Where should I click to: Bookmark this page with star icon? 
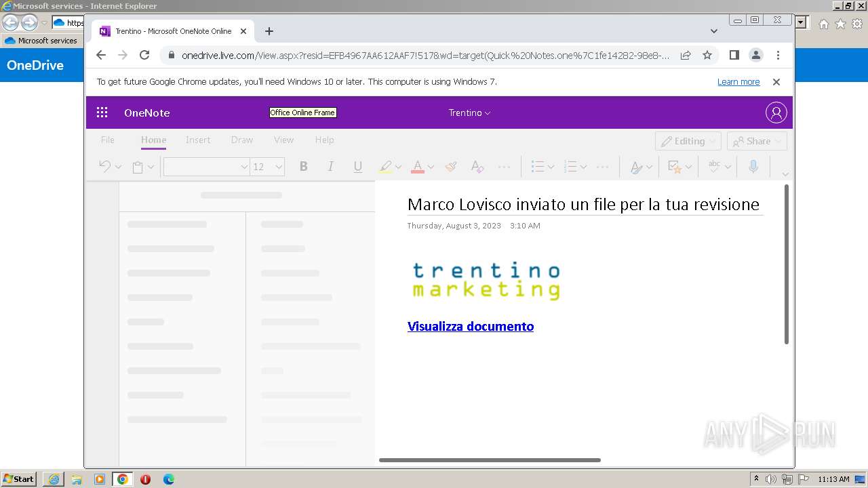pos(707,55)
